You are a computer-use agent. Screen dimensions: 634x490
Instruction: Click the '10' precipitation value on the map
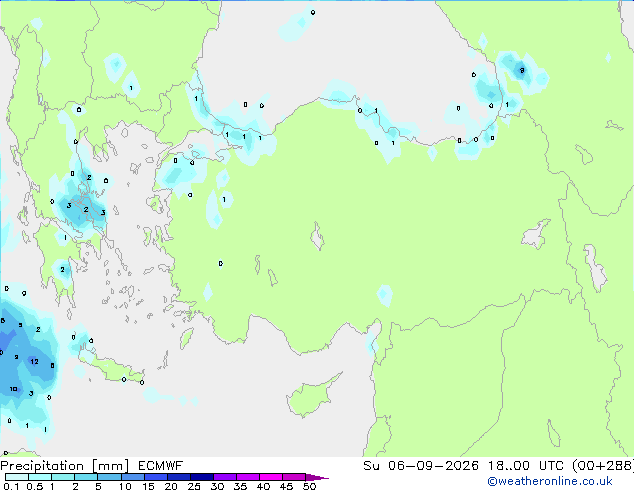[13, 389]
